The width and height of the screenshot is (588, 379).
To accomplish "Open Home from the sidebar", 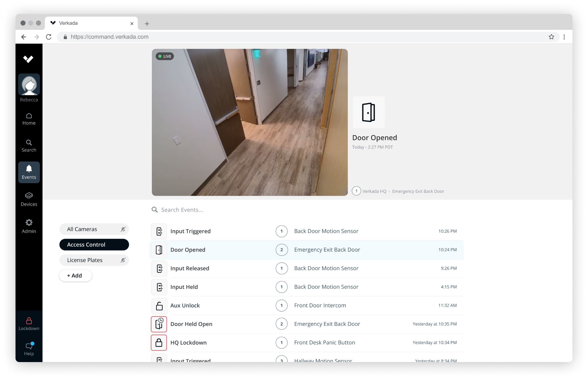I will 29,118.
